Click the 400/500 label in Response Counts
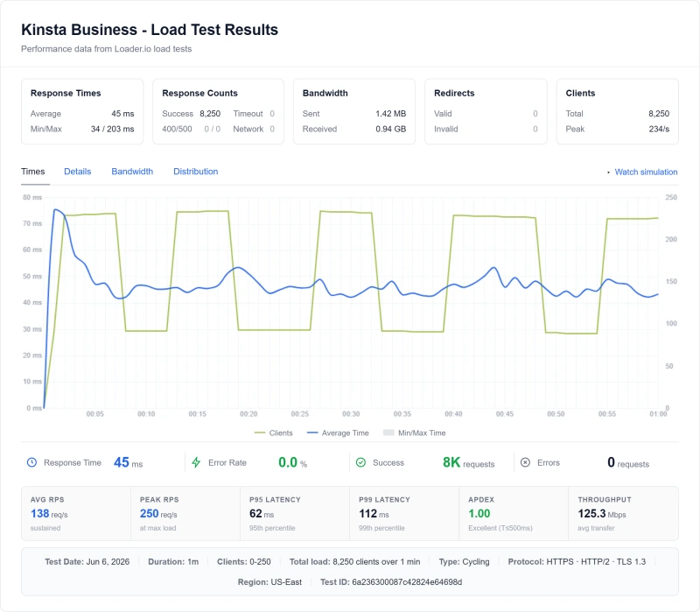 [177, 129]
